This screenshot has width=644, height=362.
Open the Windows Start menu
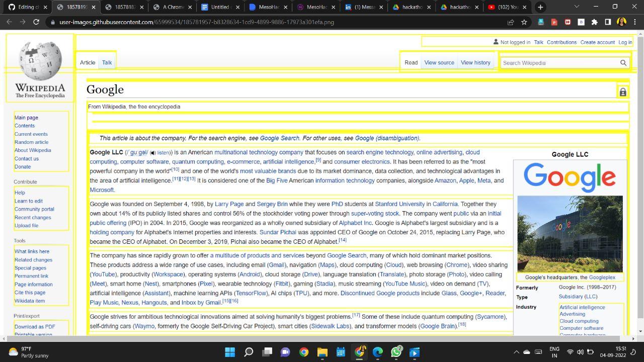coord(230,352)
